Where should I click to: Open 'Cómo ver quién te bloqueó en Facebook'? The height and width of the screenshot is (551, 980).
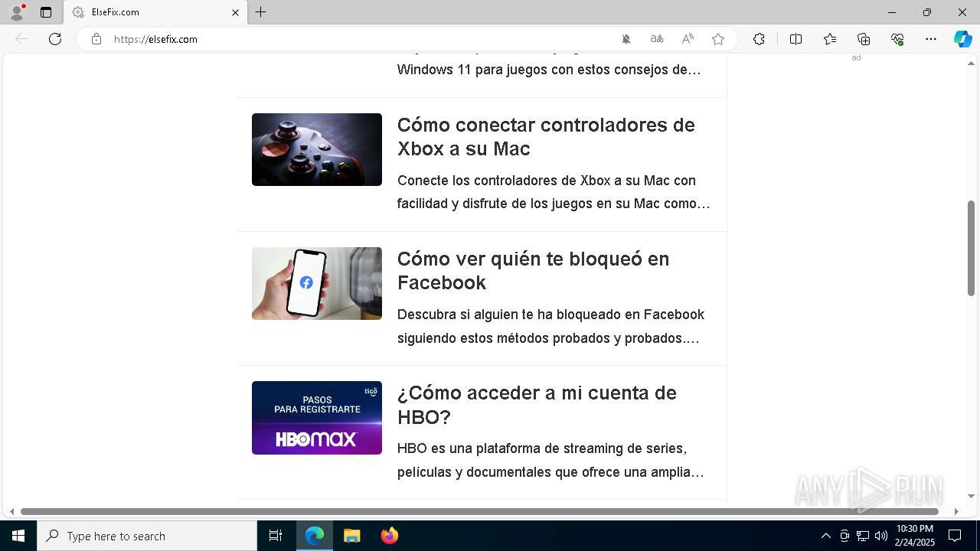(x=533, y=270)
